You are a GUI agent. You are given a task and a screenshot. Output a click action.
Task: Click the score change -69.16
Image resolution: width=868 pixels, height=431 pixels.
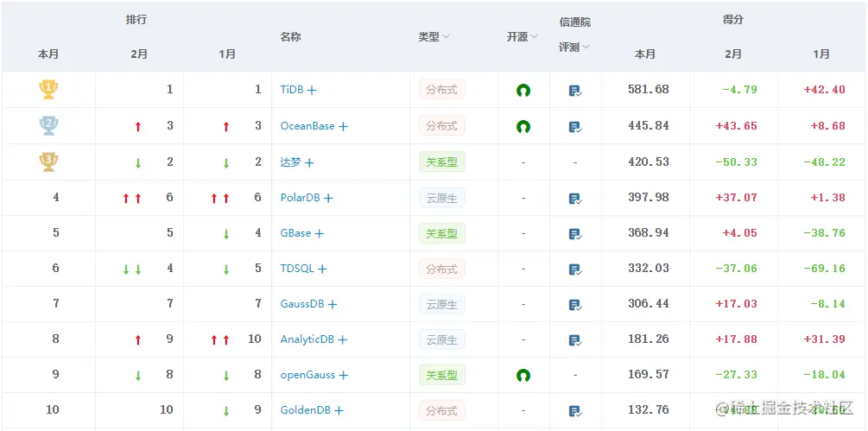coord(824,269)
